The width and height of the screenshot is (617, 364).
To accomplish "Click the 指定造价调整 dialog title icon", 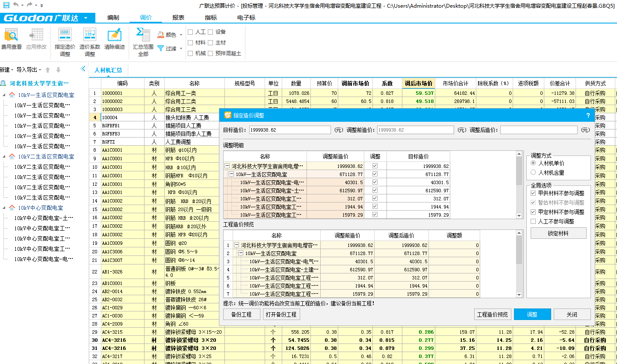I will click(228, 115).
